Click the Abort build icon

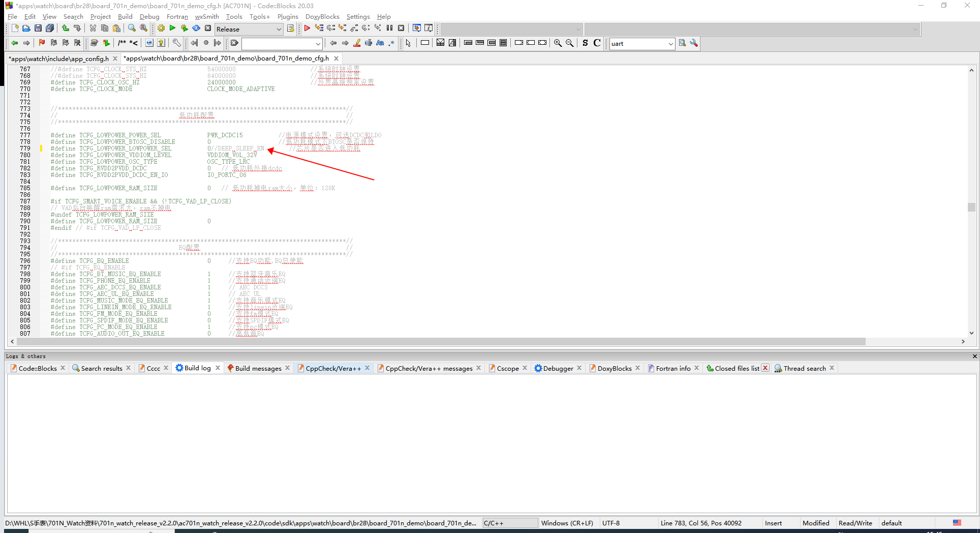[208, 28]
